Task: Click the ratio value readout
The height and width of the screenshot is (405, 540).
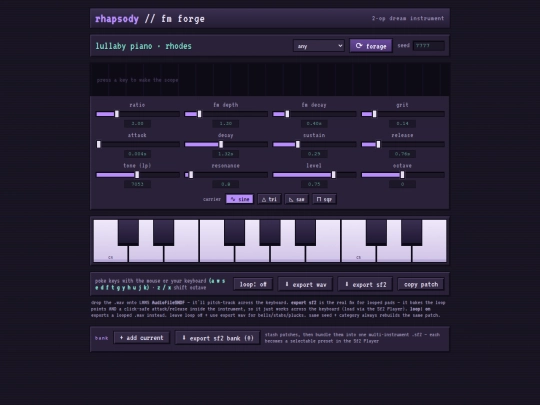Action: pyautogui.click(x=137, y=123)
